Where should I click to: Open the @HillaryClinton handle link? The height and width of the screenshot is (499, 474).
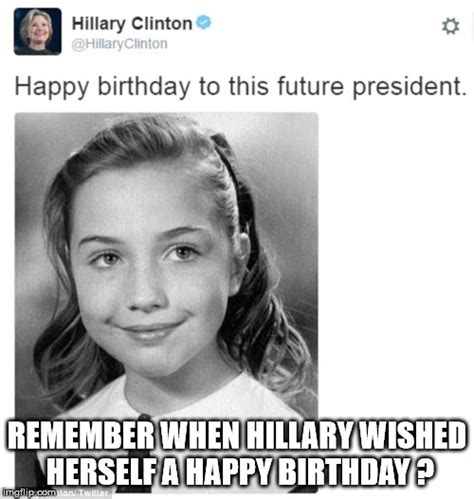tap(120, 44)
